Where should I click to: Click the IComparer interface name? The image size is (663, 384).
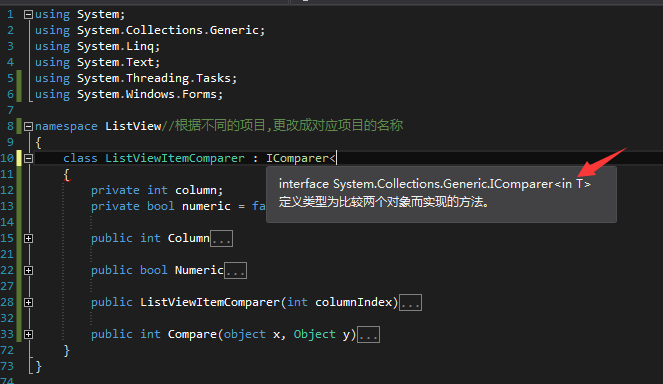pos(297,158)
